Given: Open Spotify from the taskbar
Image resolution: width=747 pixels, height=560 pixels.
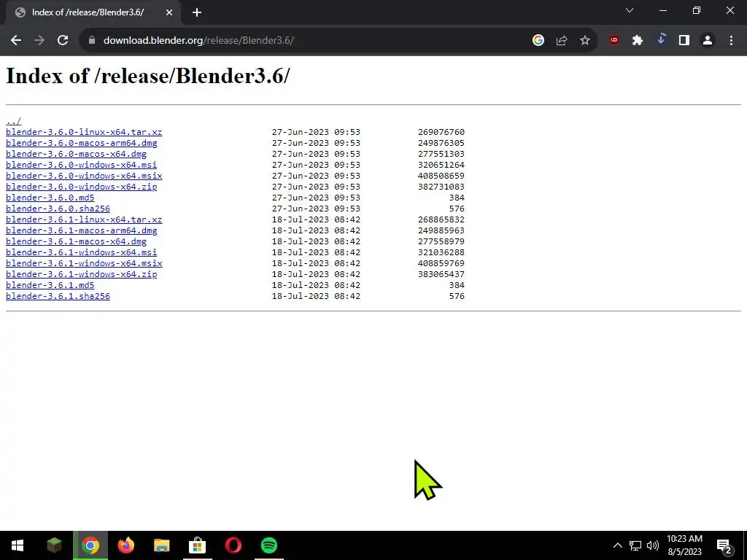Looking at the screenshot, I should [x=269, y=545].
